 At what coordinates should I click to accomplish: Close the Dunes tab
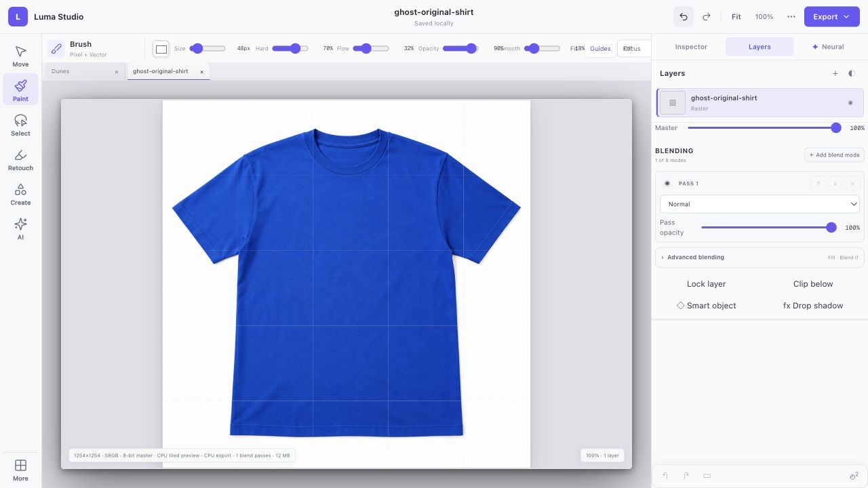coord(117,72)
